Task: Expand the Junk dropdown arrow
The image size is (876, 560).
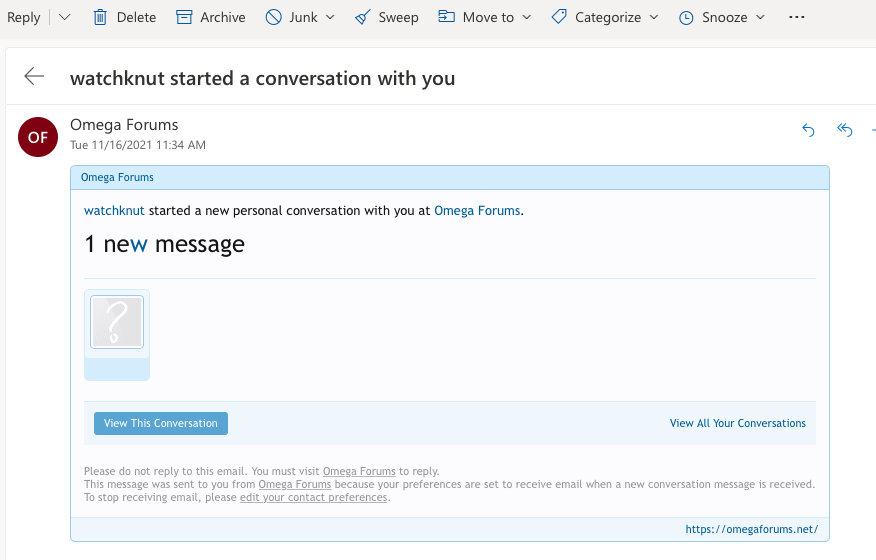Action: [x=331, y=17]
